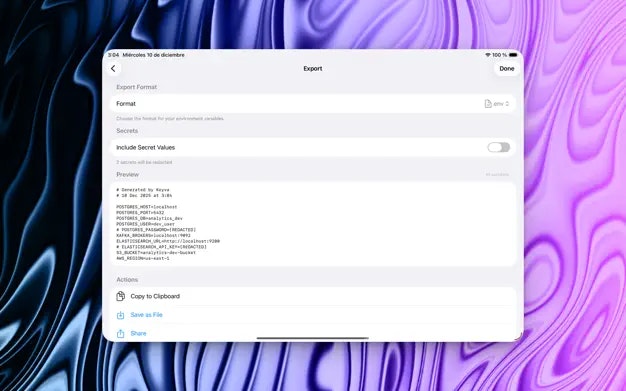Click the Export title text
This screenshot has height=391, width=626.
tap(313, 69)
